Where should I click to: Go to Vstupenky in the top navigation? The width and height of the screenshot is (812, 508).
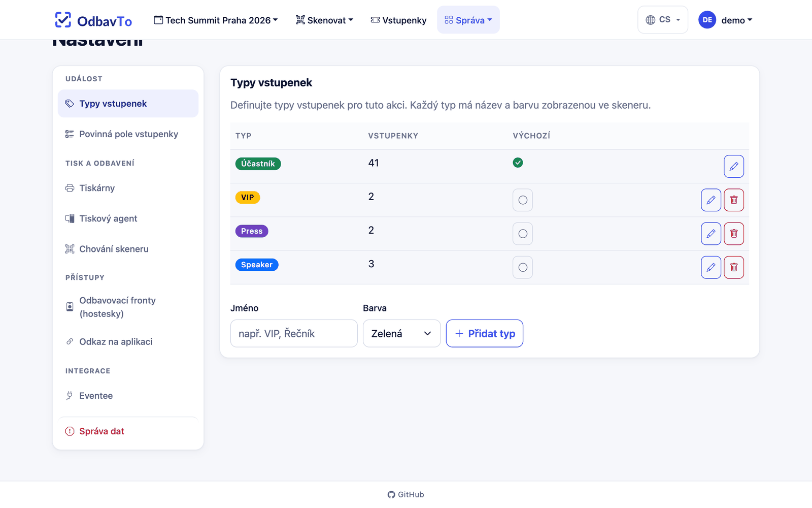pos(398,20)
